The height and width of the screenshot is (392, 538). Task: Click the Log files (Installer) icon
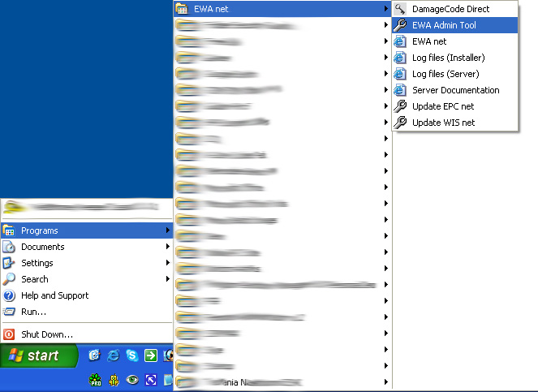(x=400, y=58)
